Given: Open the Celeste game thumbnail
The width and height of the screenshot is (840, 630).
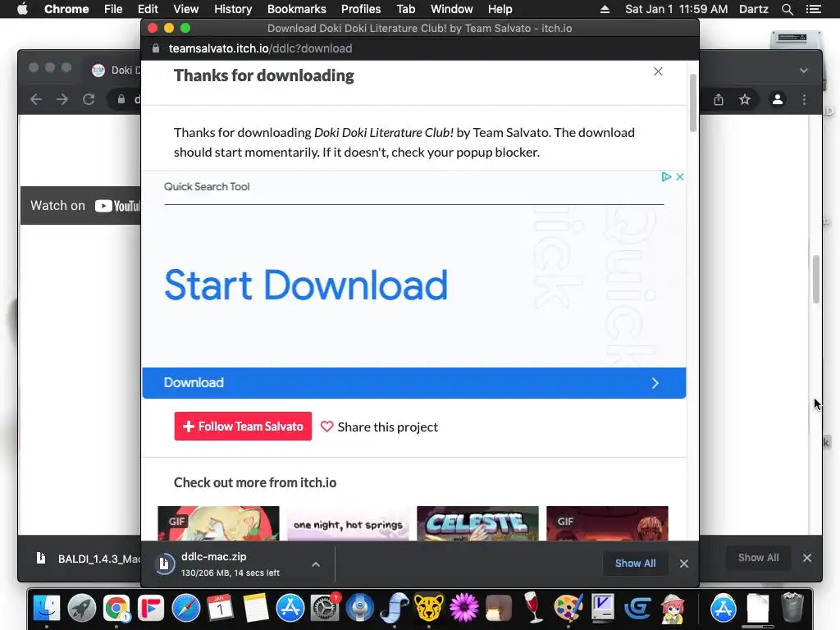Looking at the screenshot, I should pos(478,523).
